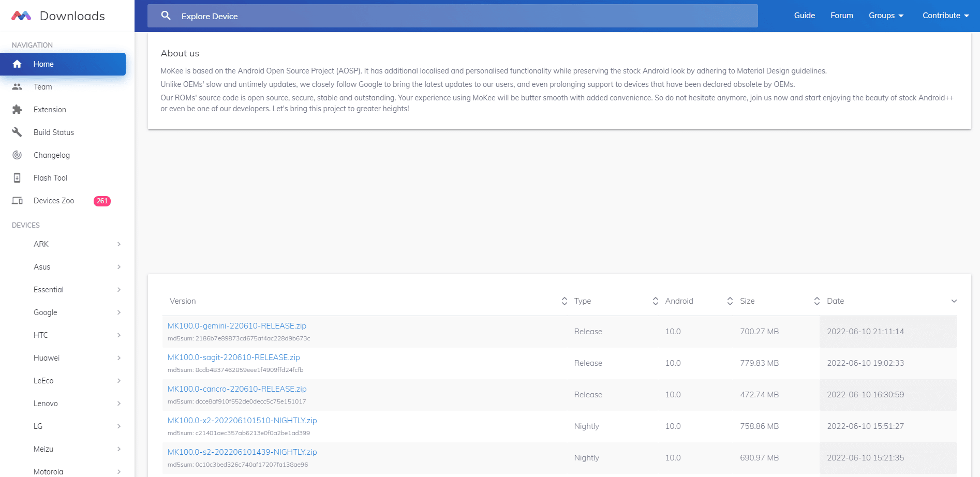Download MK100.0-gemini-220610-RELEASE.zip
This screenshot has height=477, width=980.
coord(237,326)
